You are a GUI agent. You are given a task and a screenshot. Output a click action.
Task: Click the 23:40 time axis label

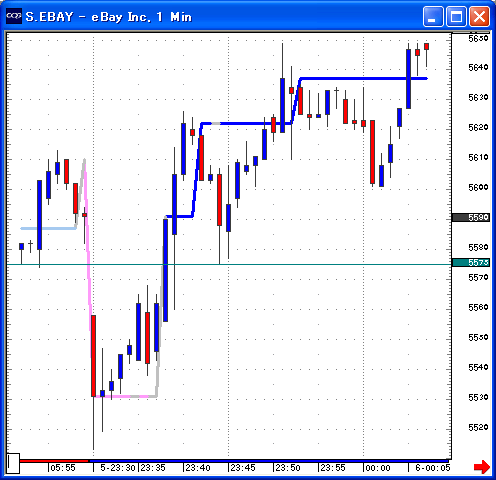point(198,468)
